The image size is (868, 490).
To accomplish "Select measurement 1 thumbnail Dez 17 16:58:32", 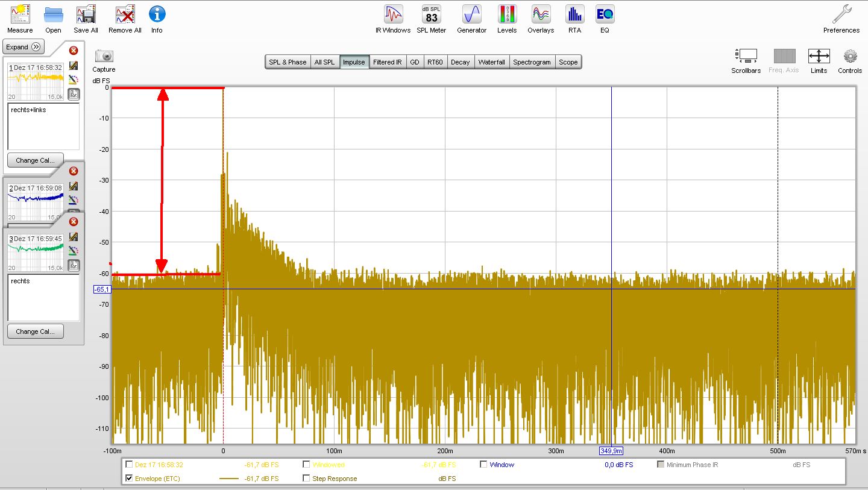I will pyautogui.click(x=36, y=81).
